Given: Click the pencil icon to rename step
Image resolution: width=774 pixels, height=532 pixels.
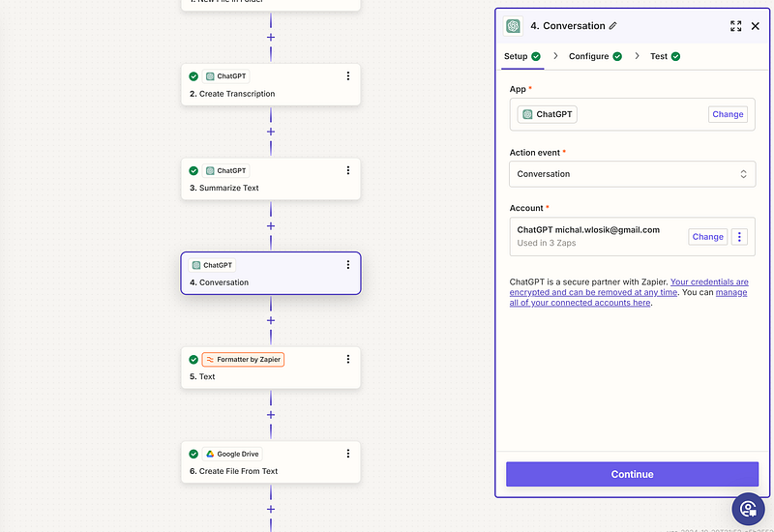Looking at the screenshot, I should (613, 26).
